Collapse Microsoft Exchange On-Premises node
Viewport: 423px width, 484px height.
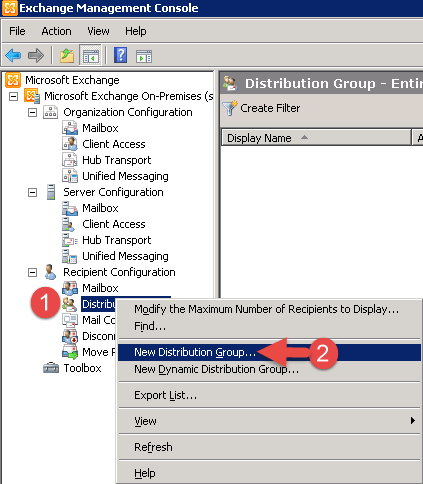tap(13, 96)
